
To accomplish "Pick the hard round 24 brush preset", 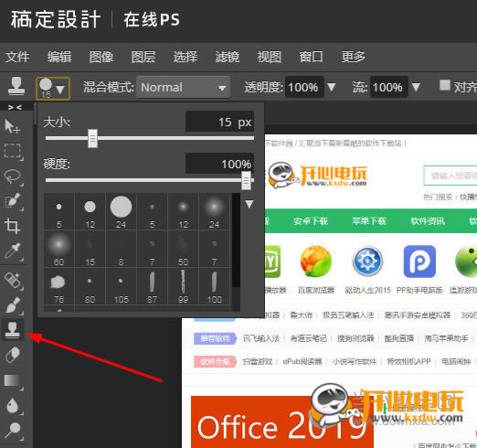I will pos(121,211).
